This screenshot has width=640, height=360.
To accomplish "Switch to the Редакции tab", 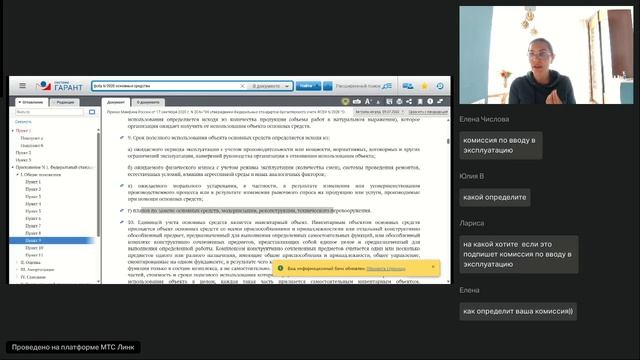I will pyautogui.click(x=64, y=102).
